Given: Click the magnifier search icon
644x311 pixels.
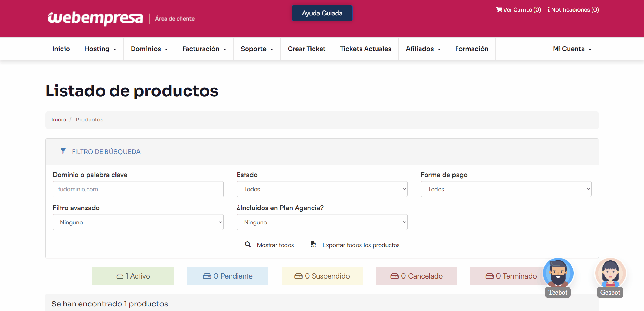Looking at the screenshot, I should click(248, 245).
